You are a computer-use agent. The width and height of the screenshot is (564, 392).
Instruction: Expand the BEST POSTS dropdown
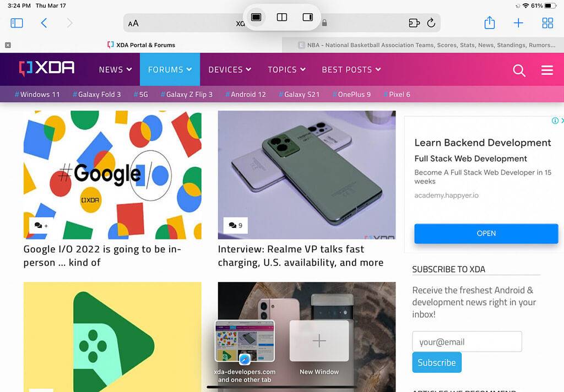(x=351, y=69)
